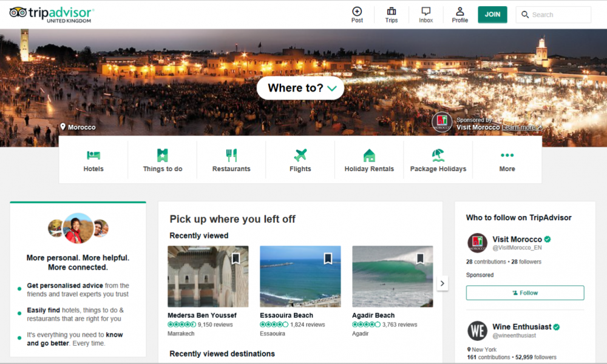Open the Post icon in header
Image resolution: width=607 pixels, height=364 pixels.
point(357,11)
